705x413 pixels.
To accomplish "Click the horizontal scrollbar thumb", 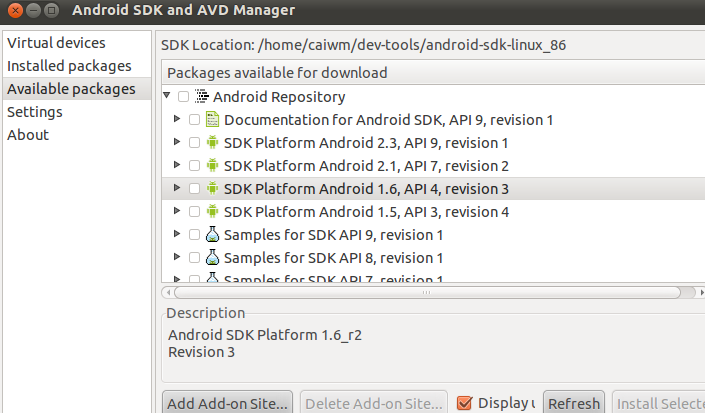I will 427,293.
